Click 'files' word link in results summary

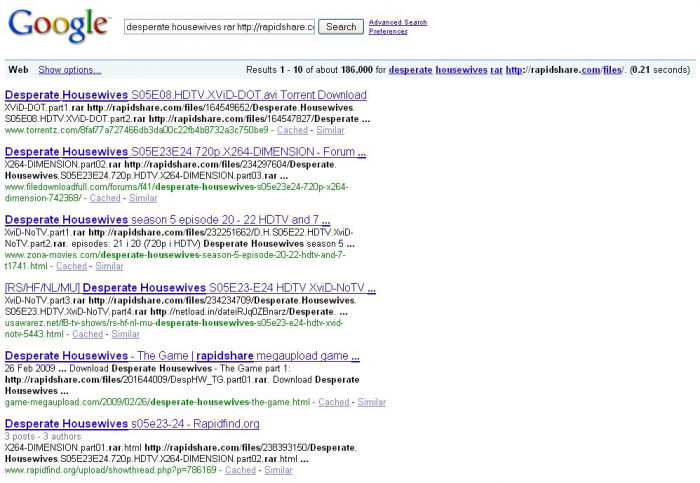coord(612,70)
